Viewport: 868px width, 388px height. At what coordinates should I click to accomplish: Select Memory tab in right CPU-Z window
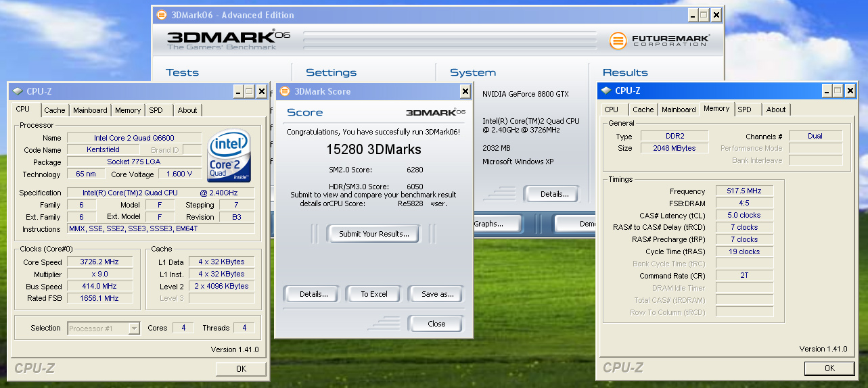click(x=716, y=108)
